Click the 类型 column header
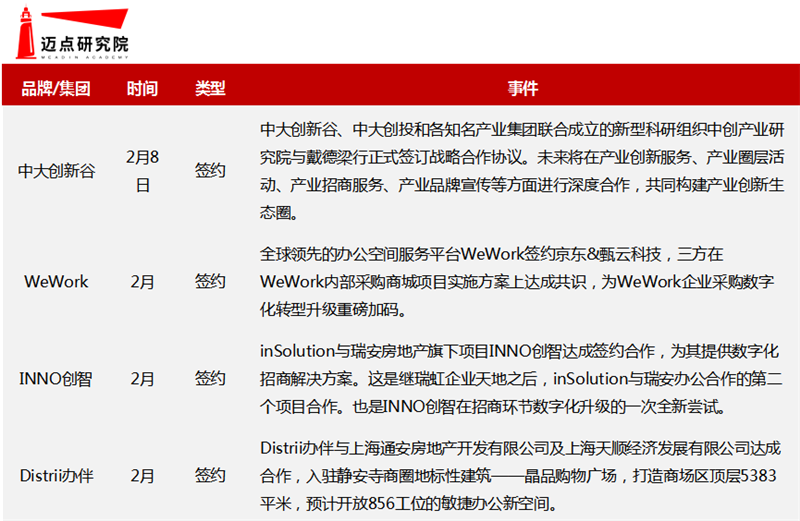This screenshot has height=521, width=800. point(210,88)
